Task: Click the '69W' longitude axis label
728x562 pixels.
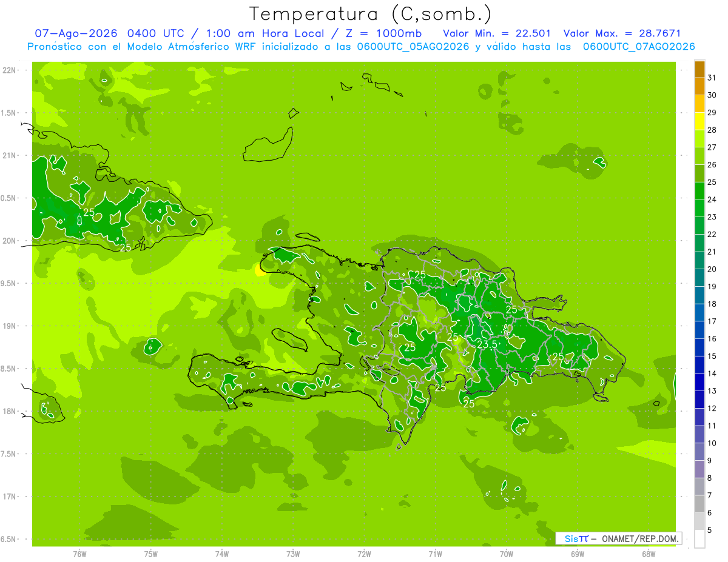Action: (578, 554)
